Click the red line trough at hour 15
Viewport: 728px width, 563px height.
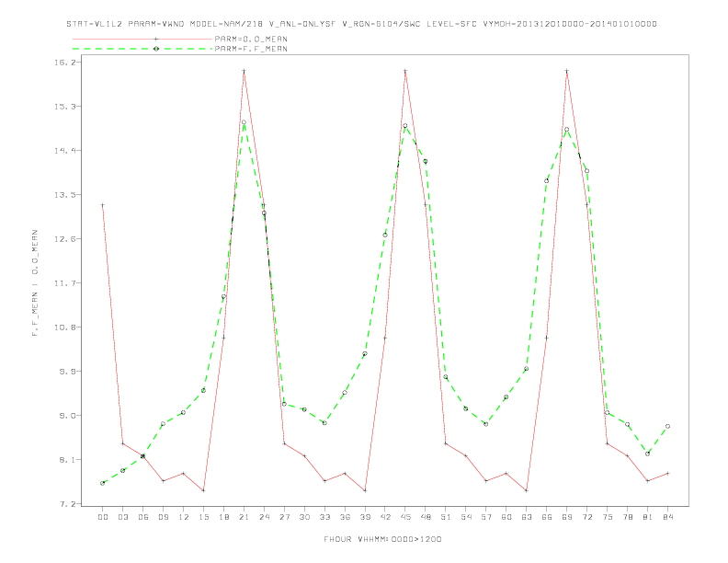(203, 490)
